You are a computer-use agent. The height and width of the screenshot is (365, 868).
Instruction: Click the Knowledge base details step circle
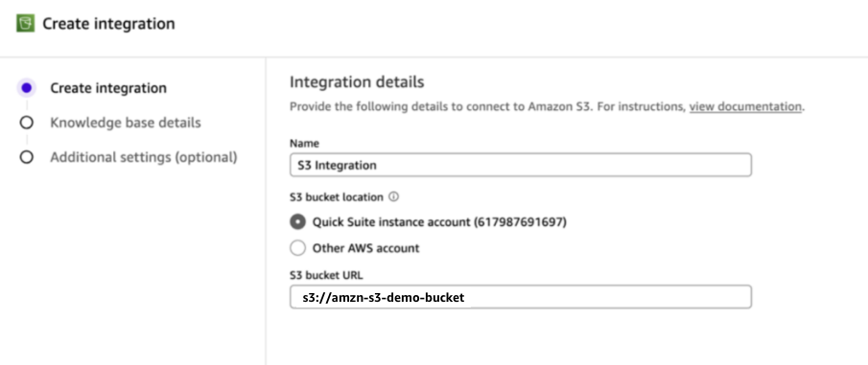tap(26, 123)
